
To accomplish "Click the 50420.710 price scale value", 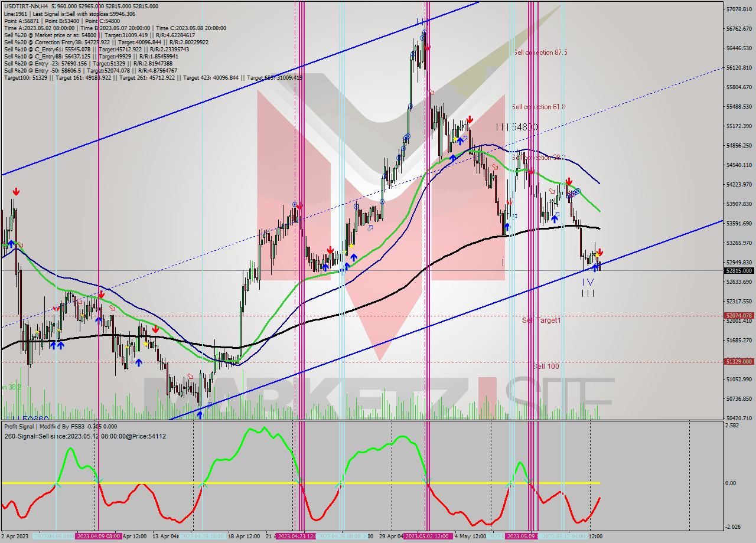I will coord(739,418).
